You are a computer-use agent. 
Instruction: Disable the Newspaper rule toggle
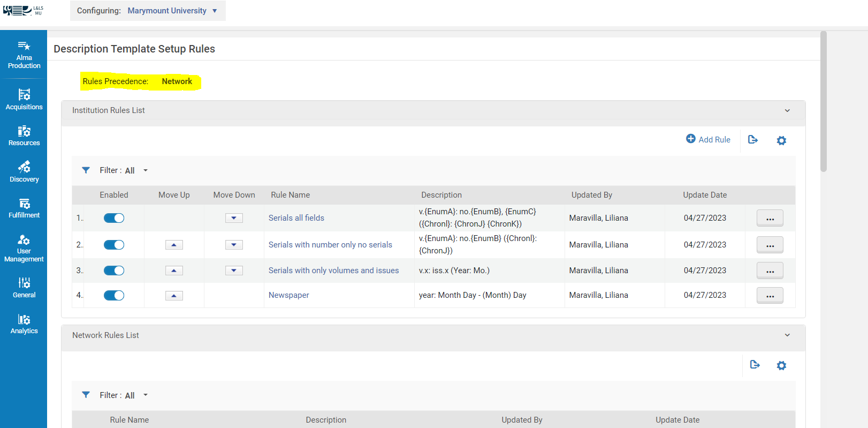pyautogui.click(x=114, y=295)
